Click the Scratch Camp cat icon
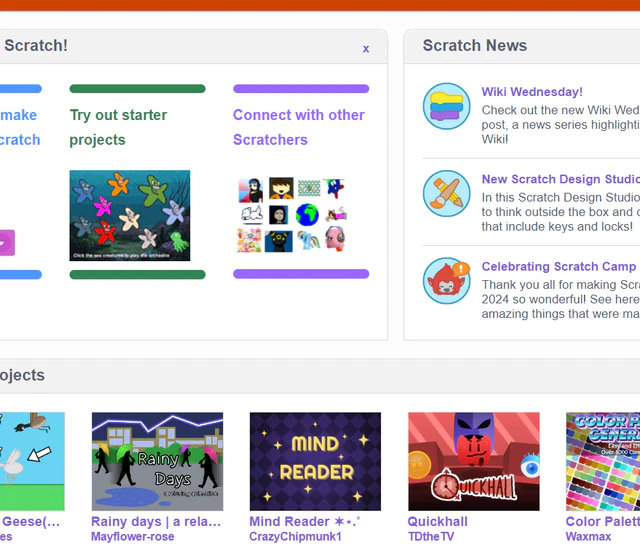The image size is (640, 550). tap(446, 281)
